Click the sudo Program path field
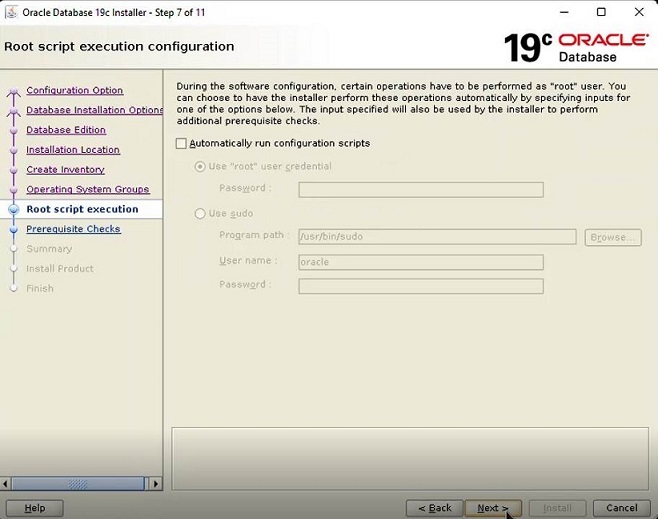The image size is (658, 519). 437,237
